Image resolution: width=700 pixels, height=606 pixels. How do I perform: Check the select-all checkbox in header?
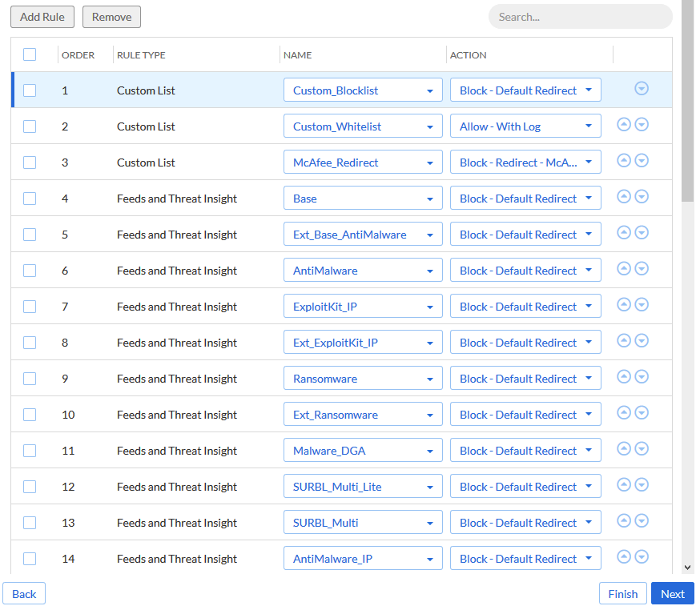pos(30,54)
